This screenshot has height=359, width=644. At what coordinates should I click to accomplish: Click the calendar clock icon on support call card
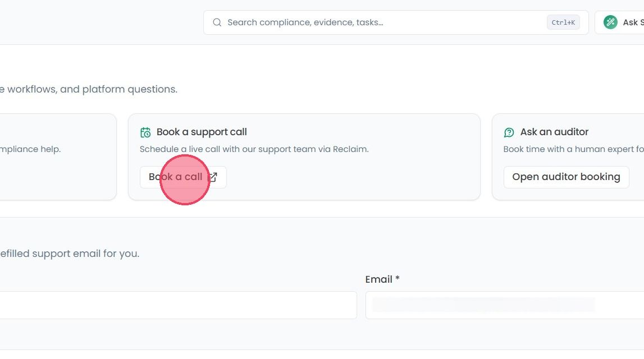pyautogui.click(x=145, y=132)
